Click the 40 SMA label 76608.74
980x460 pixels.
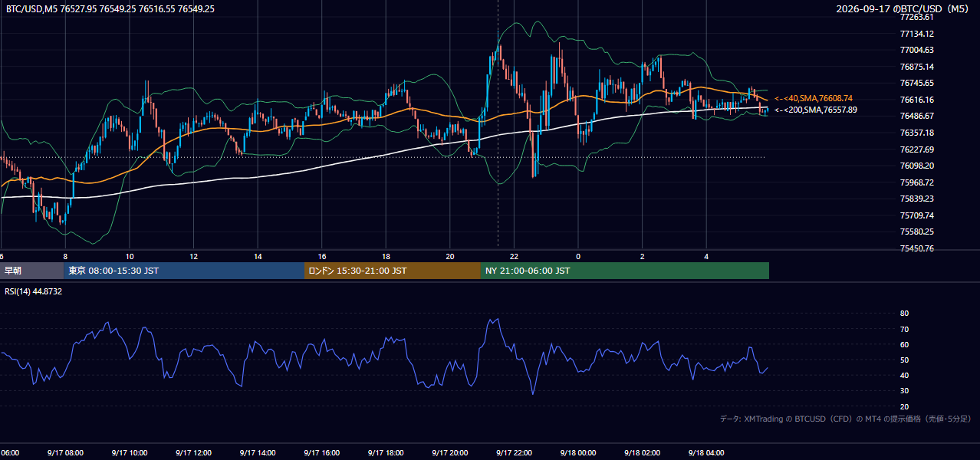[814, 99]
